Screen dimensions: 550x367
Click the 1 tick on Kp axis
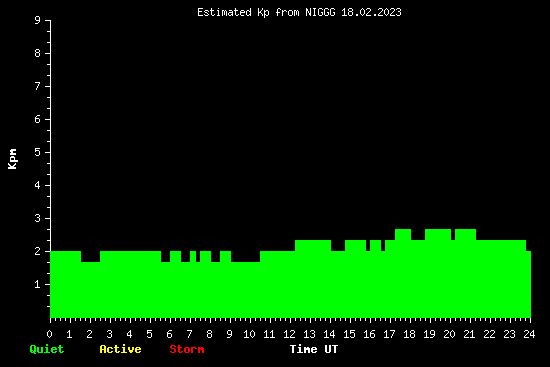pyautogui.click(x=38, y=284)
